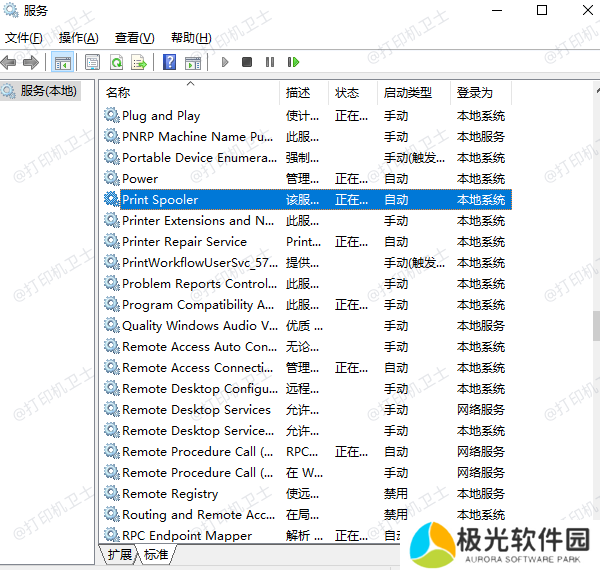Select the RPC Endpoint Mapper service name
Image resolution: width=600 pixels, height=570 pixels.
[187, 536]
